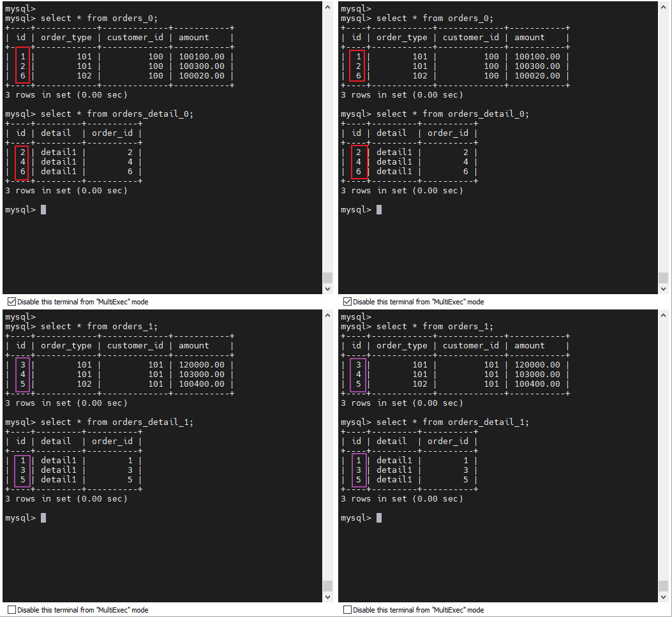Click scrollbar thumb of top-left terminal
672x617 pixels.
[x=327, y=278]
